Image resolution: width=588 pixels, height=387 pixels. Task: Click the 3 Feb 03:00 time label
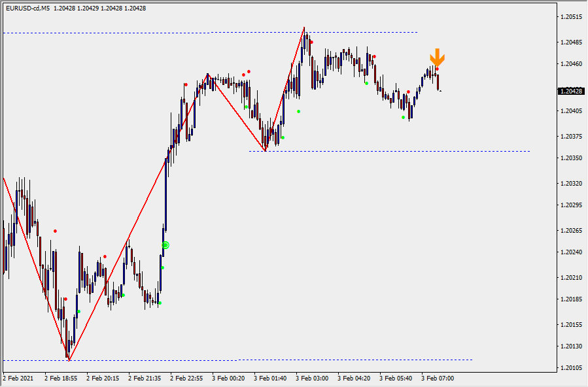click(311, 378)
